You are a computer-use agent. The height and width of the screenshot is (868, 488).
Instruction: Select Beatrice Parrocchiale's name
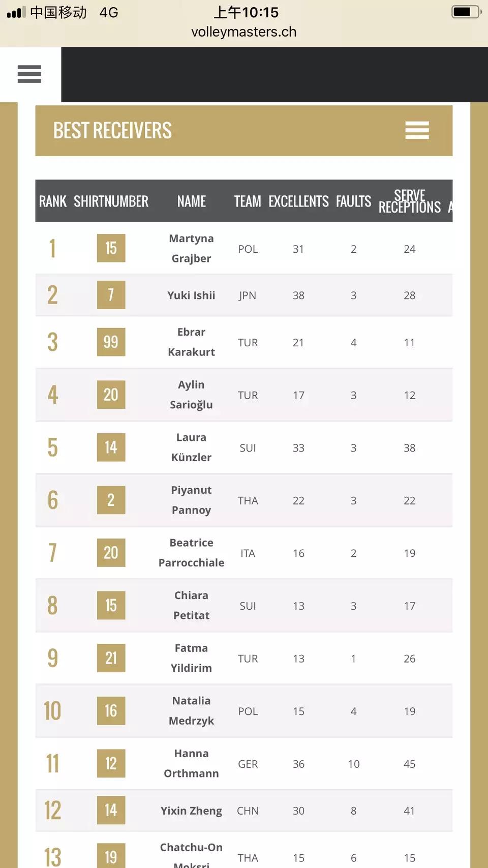point(191,553)
